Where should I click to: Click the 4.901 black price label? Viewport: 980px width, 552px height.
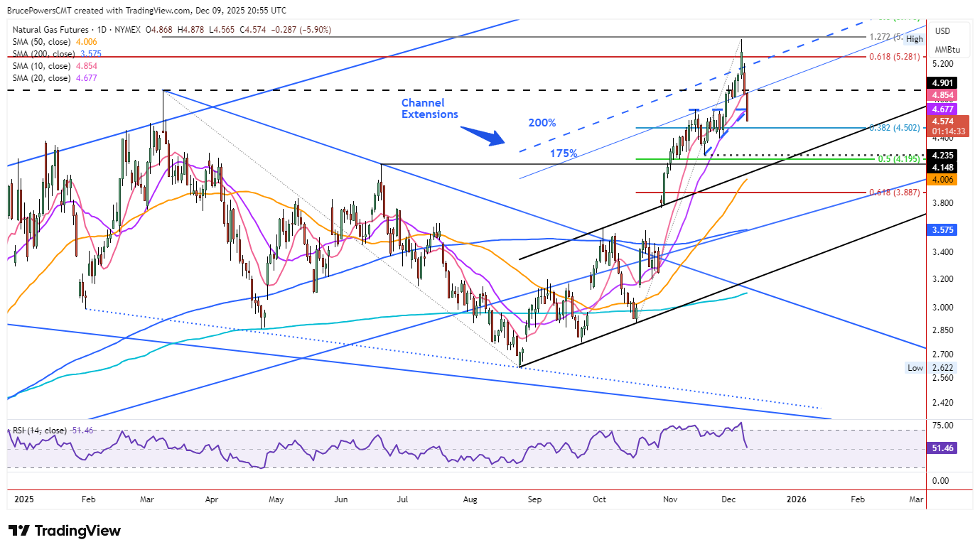[x=943, y=82]
